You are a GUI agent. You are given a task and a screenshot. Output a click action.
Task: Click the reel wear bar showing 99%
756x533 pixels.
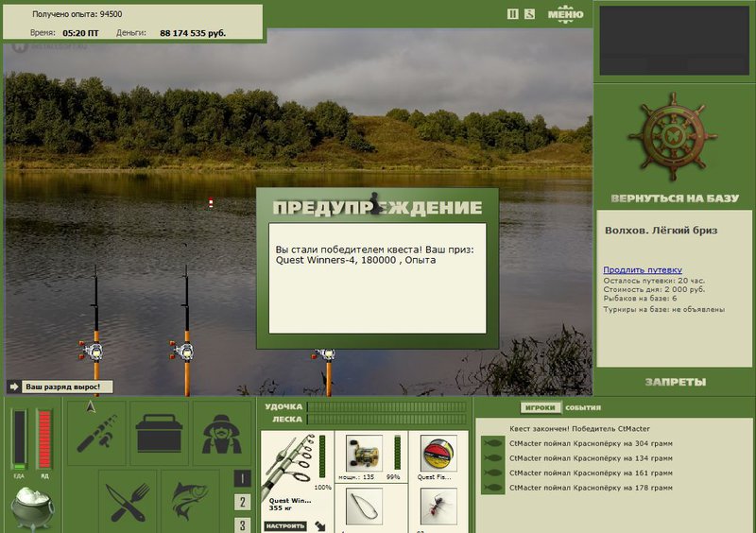pyautogui.click(x=397, y=453)
